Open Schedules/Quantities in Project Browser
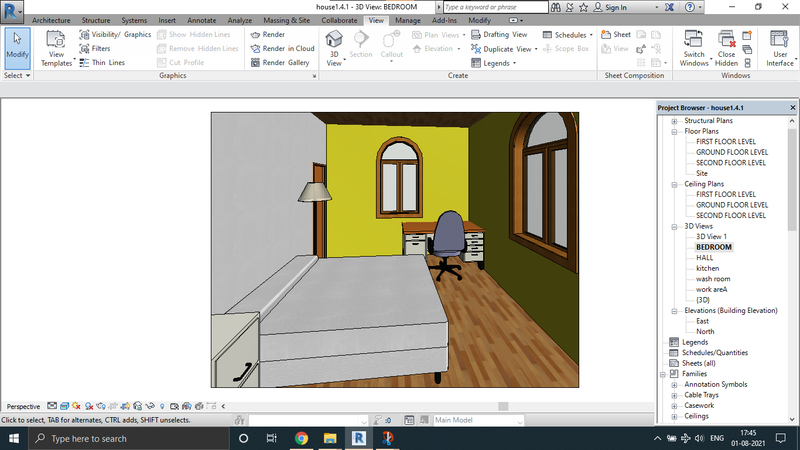The image size is (800, 450). [x=715, y=353]
